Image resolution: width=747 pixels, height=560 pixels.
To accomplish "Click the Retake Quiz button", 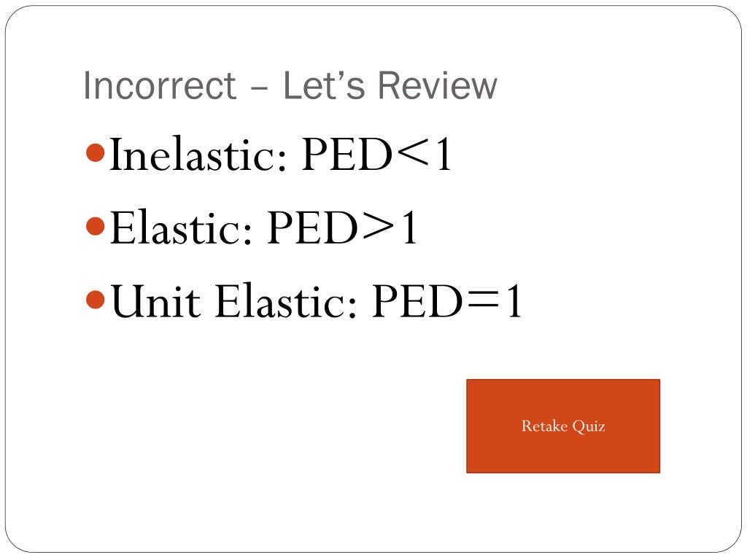I will click(x=563, y=426).
